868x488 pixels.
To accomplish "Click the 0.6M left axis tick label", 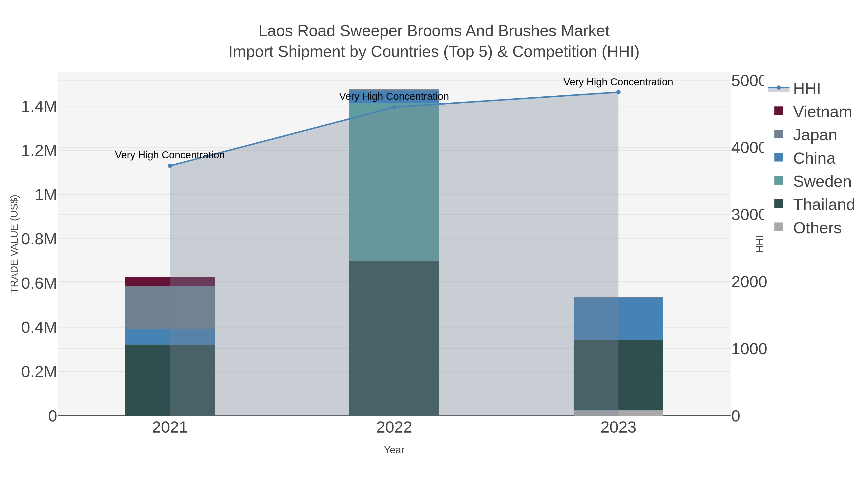I will [39, 283].
